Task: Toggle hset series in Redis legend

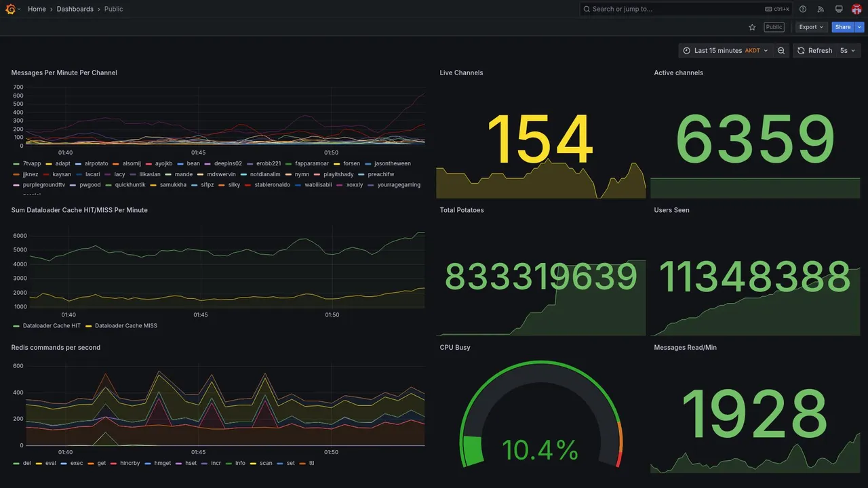Action: (191, 463)
